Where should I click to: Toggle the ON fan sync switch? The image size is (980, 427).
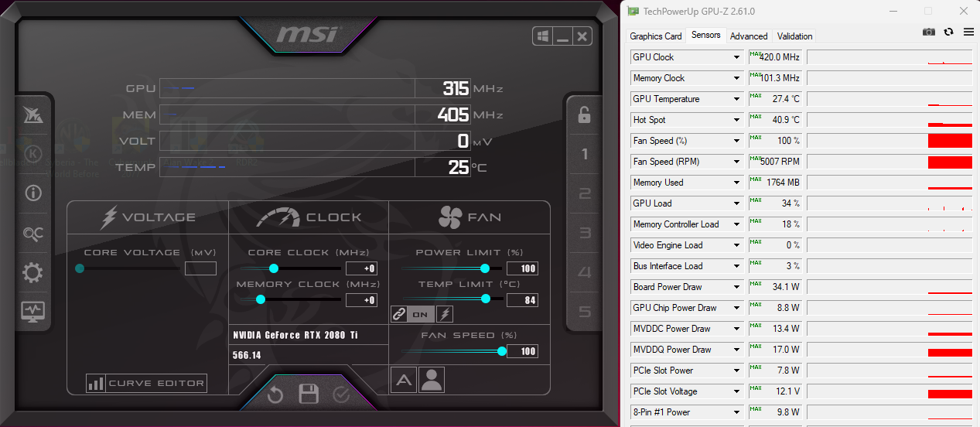tap(420, 314)
